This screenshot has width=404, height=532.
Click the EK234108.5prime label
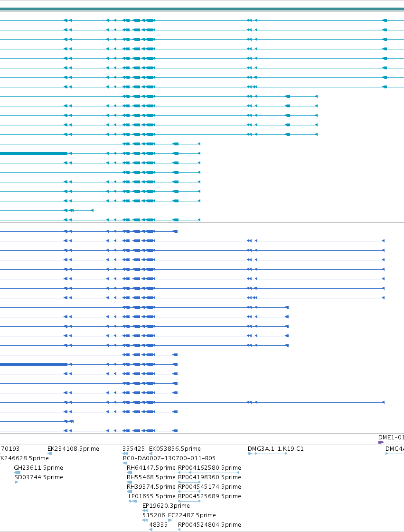73,448
